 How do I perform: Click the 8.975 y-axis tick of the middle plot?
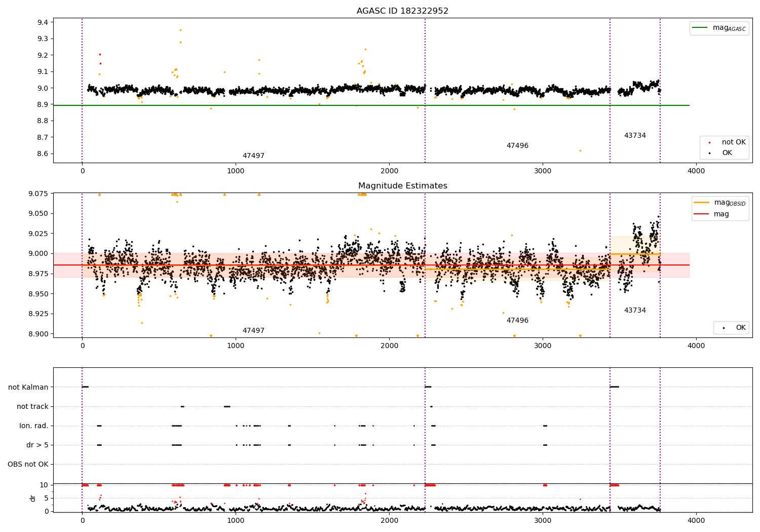click(x=39, y=274)
